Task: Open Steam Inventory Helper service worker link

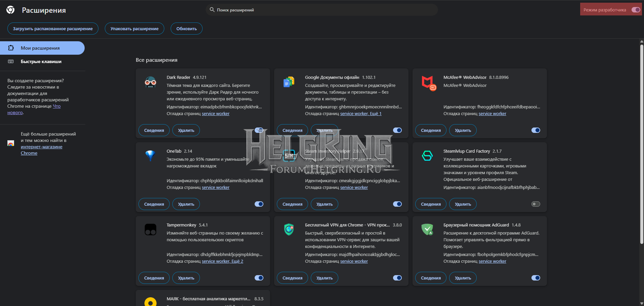Action: [x=354, y=188]
